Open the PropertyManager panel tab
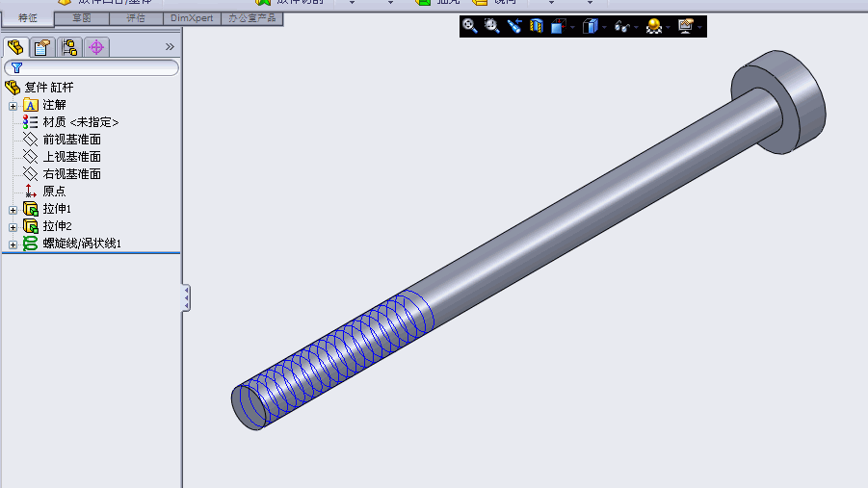Viewport: 868px width, 488px height. [x=42, y=47]
